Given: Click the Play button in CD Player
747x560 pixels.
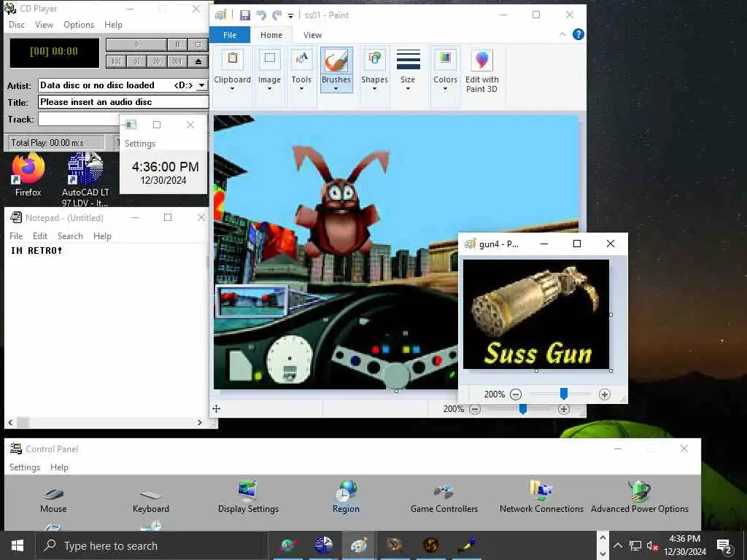Looking at the screenshot, I should (x=136, y=44).
